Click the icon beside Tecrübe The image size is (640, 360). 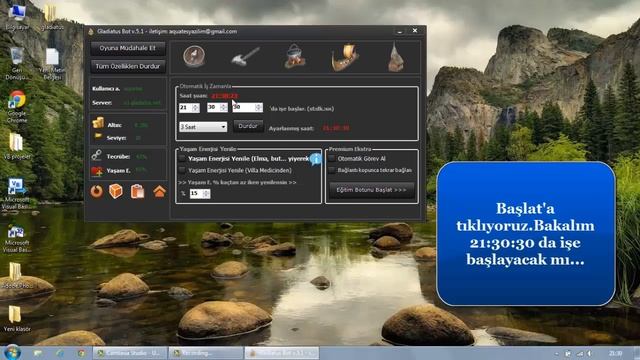pos(97,155)
